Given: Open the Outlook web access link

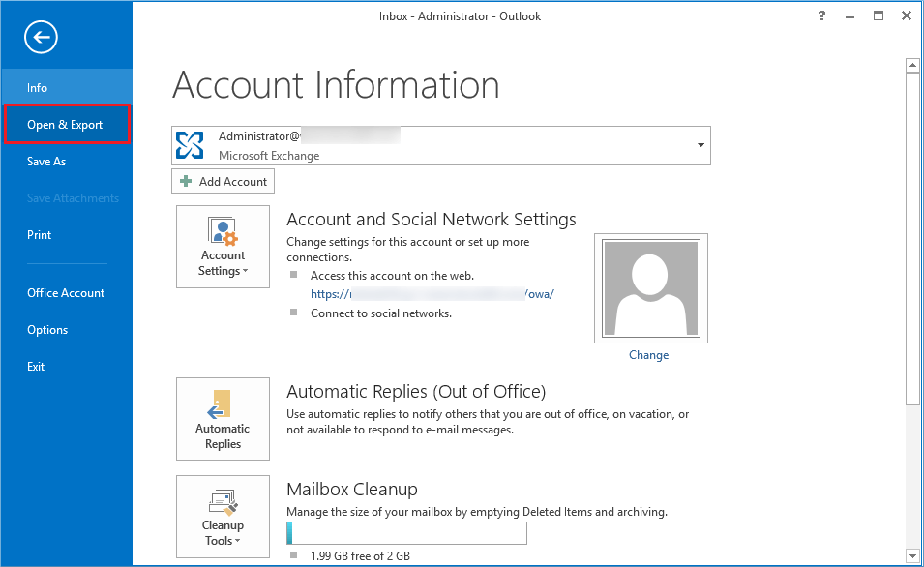Looking at the screenshot, I should click(x=432, y=294).
